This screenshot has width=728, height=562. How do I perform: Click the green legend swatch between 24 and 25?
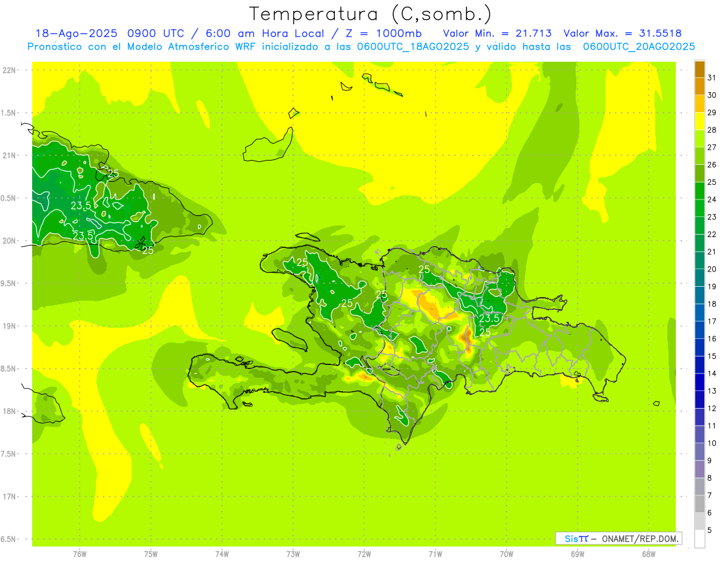(x=699, y=191)
